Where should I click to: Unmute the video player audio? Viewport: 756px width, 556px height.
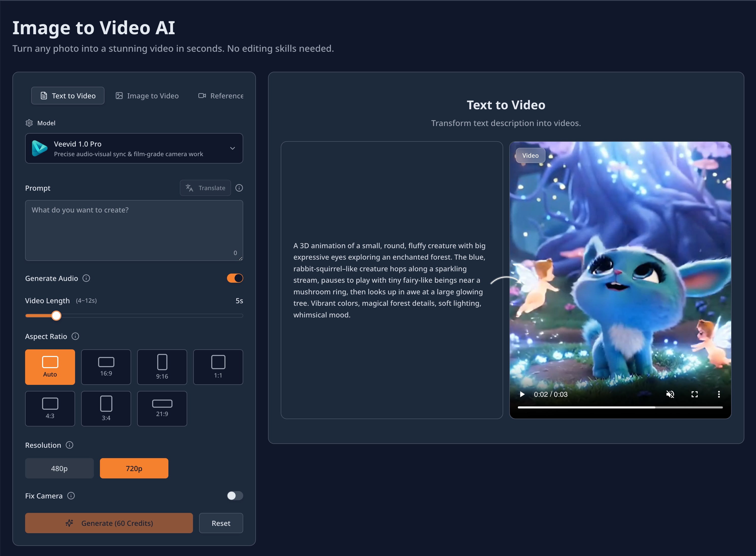click(x=671, y=394)
